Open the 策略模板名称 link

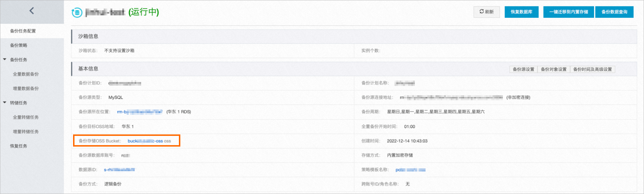[x=411, y=170]
